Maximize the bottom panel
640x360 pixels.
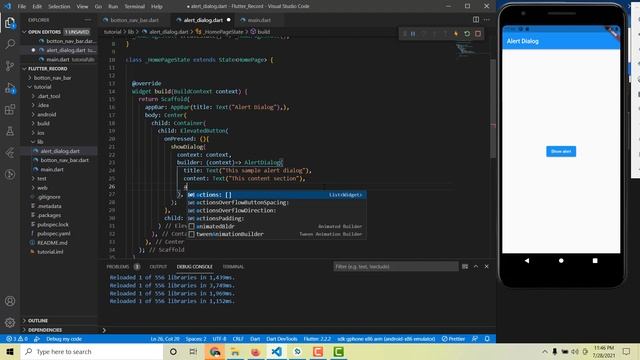point(476,267)
